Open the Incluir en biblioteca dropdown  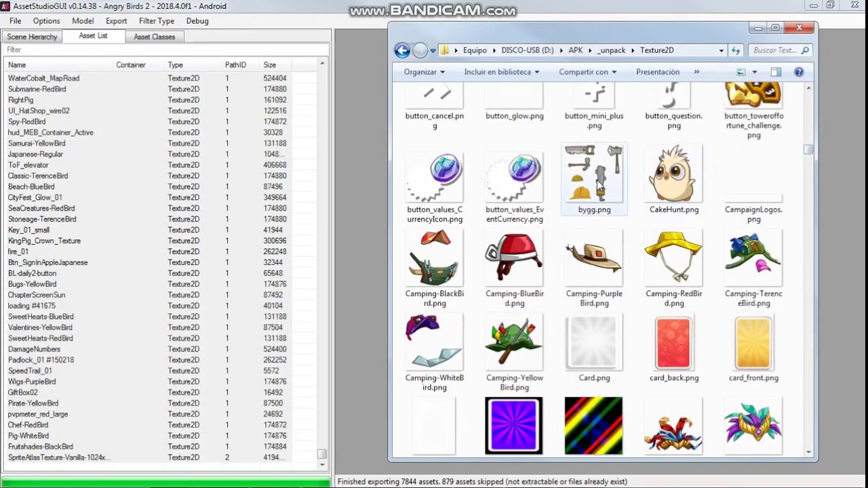pos(501,72)
